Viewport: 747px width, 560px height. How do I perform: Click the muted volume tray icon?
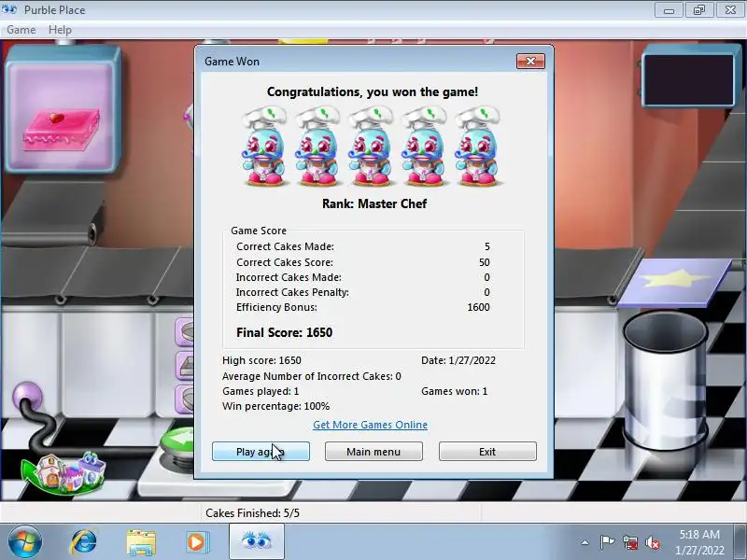[653, 542]
